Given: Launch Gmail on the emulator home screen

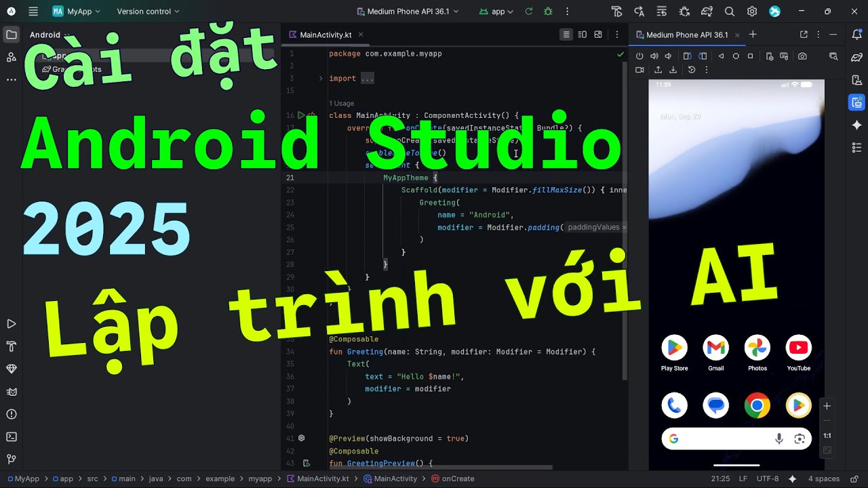Looking at the screenshot, I should point(716,353).
